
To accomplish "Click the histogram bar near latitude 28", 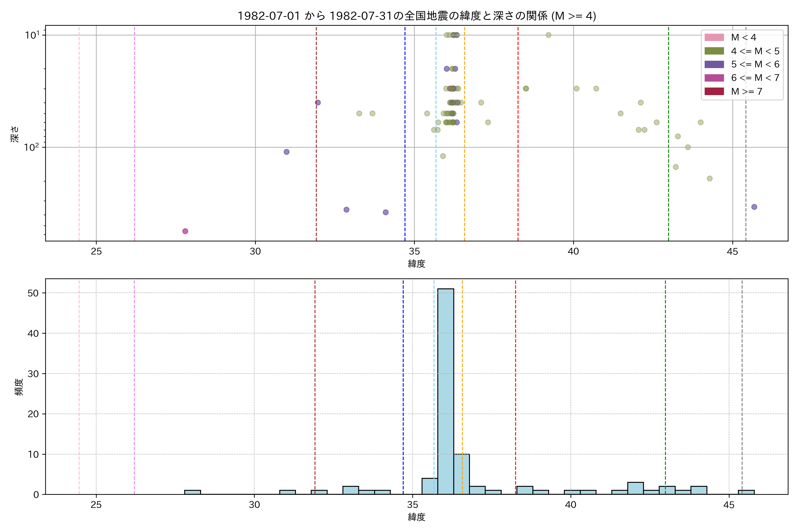I will [x=192, y=492].
